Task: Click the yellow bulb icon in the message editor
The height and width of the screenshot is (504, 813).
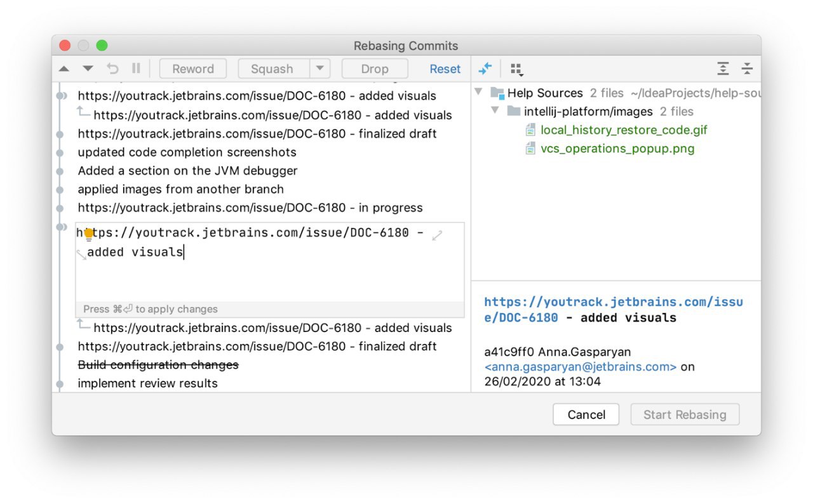Action: point(89,235)
